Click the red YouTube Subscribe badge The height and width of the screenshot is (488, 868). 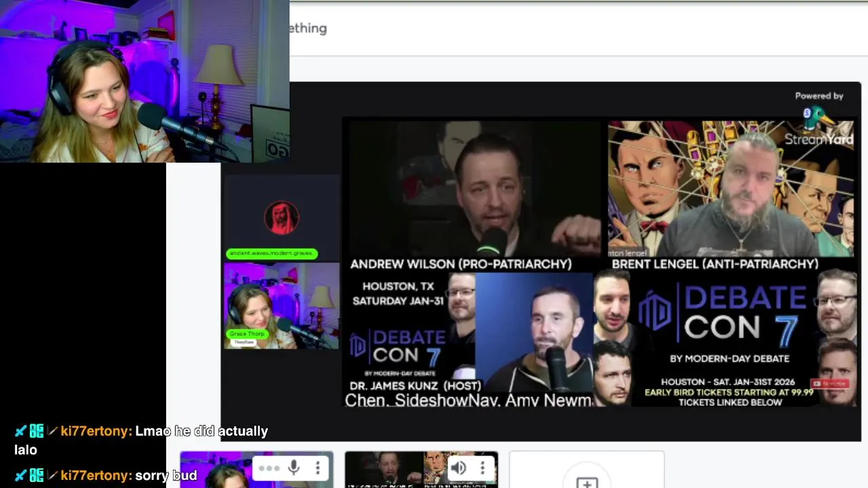[x=831, y=384]
